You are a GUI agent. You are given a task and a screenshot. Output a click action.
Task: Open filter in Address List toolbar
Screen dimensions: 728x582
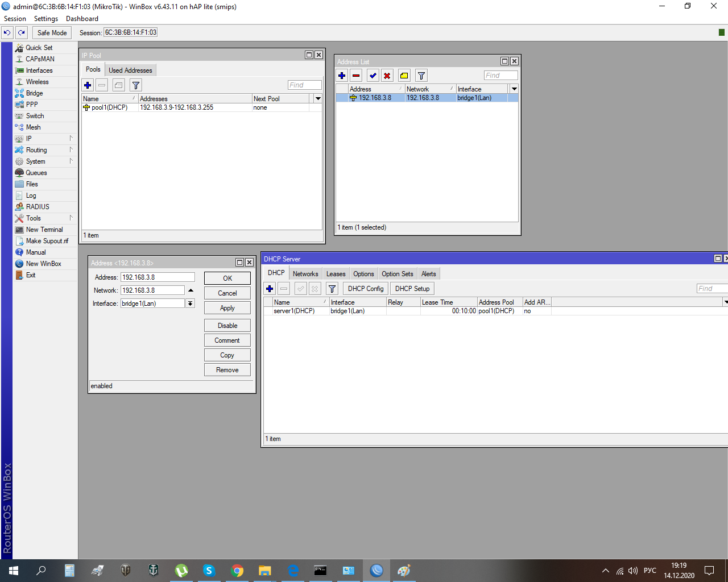(421, 76)
